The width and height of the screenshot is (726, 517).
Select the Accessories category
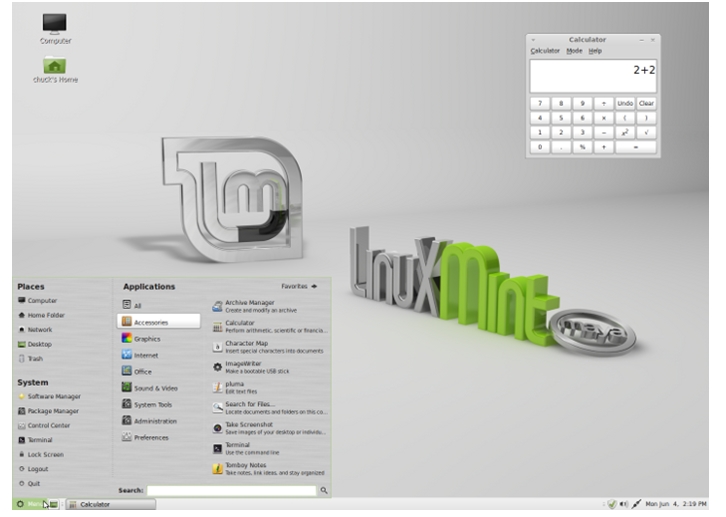click(x=159, y=322)
